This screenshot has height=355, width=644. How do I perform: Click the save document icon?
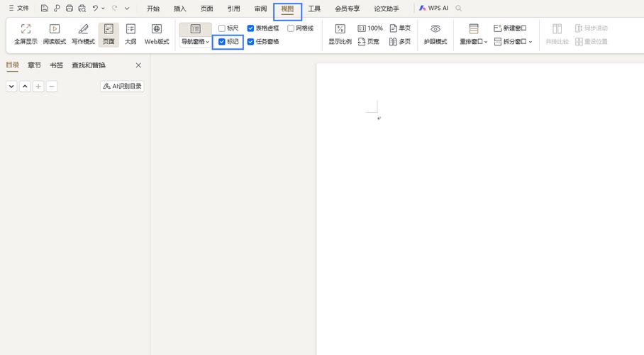click(x=45, y=9)
